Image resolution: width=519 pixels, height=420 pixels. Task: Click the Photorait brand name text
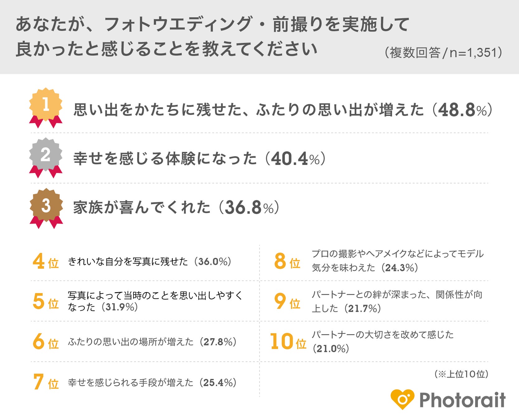462,400
